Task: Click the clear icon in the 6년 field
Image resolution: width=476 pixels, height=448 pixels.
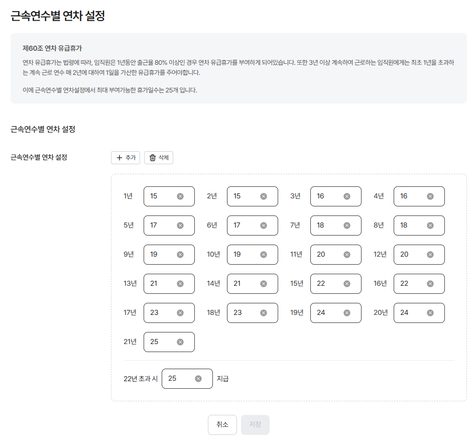Action: [x=264, y=226]
